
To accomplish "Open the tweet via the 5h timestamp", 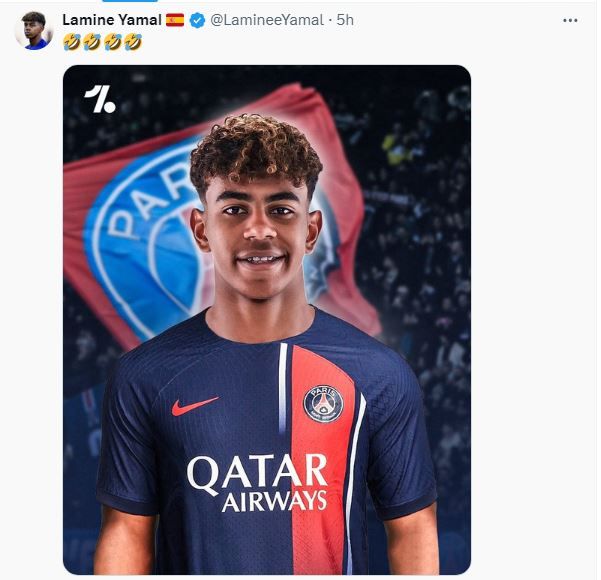I will [345, 20].
